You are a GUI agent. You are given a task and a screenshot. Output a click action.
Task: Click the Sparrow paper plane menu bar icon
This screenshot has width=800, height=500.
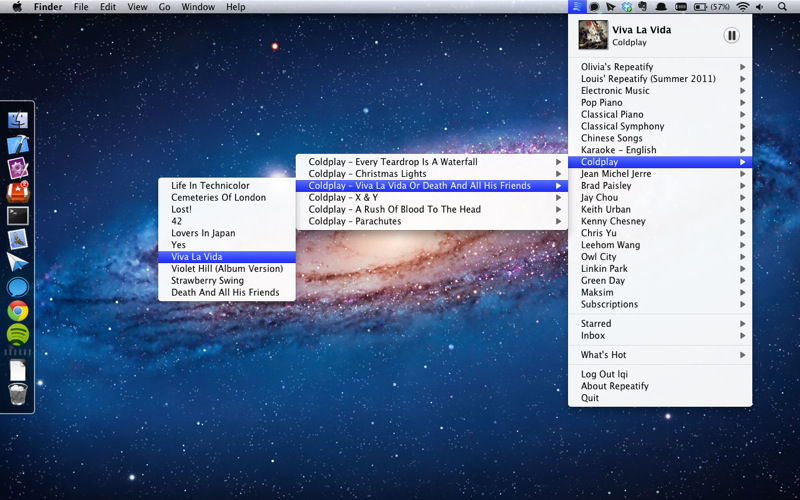pyautogui.click(x=610, y=7)
